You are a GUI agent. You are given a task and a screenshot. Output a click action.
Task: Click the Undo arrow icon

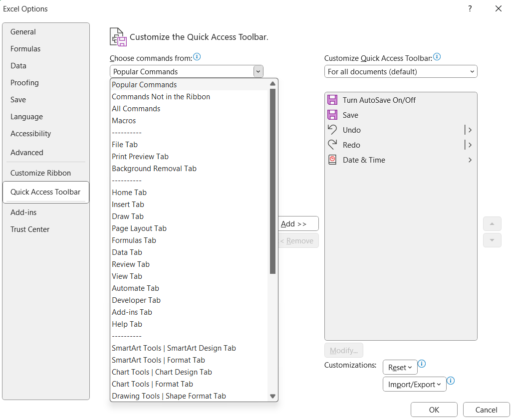[332, 130]
